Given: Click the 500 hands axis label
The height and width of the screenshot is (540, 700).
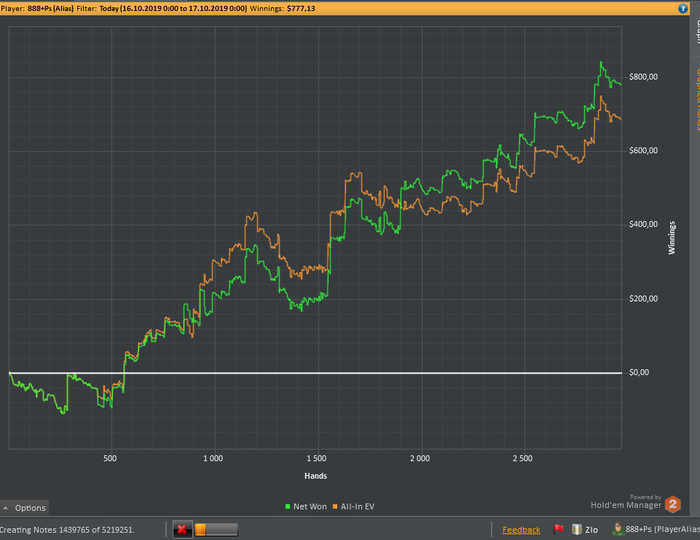Looking at the screenshot, I should click(110, 458).
